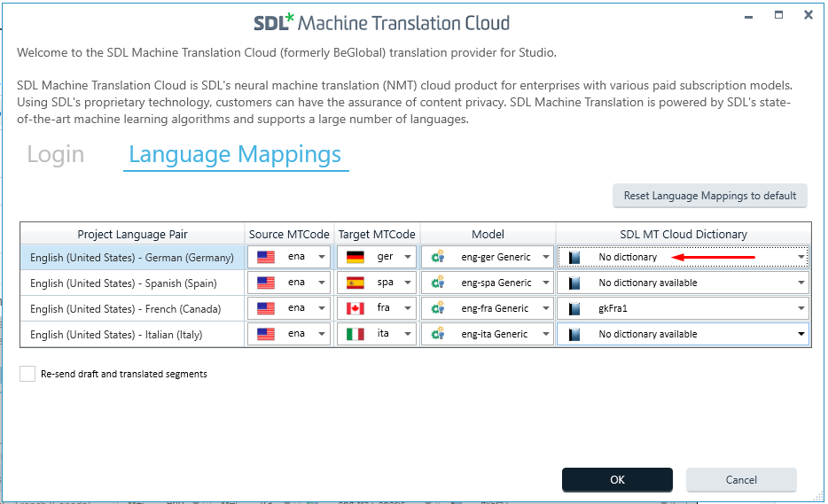The image size is (828, 504).
Task: Click the SDL MT Cloud Dictionary column header
Action: click(x=683, y=235)
